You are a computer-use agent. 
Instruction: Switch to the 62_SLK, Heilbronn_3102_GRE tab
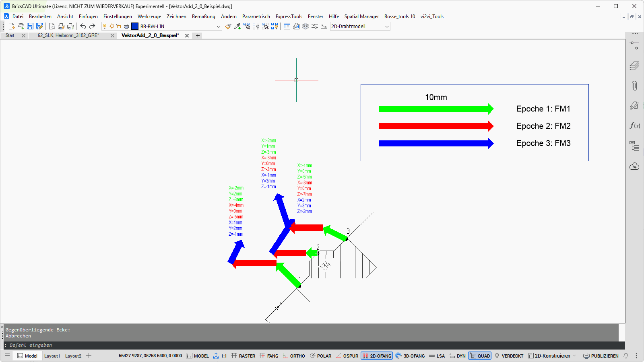pos(68,35)
